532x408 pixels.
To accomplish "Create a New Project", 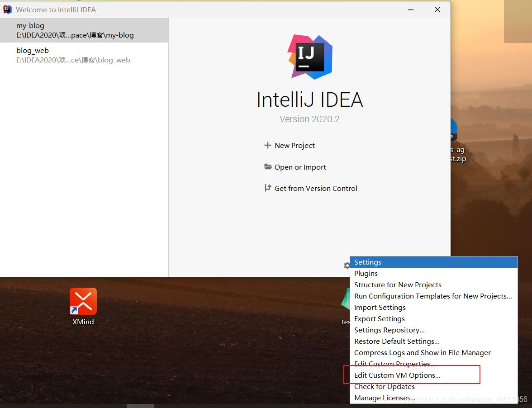I will click(294, 145).
